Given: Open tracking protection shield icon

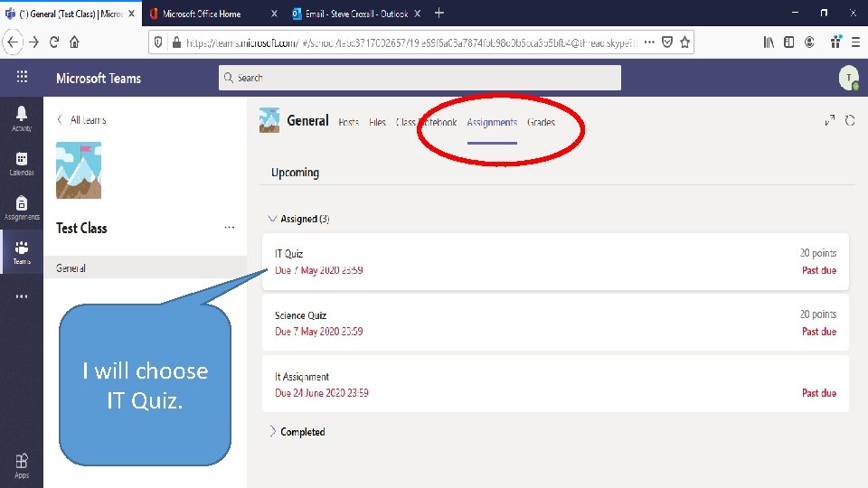Looking at the screenshot, I should pyautogui.click(x=158, y=42).
